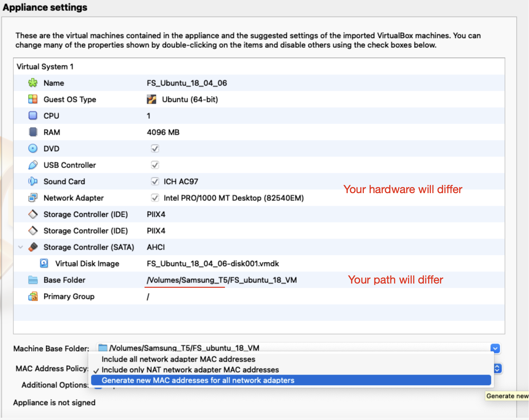Open the Machine Base Folder dropdown arrow
The image size is (529, 420).
click(x=495, y=348)
